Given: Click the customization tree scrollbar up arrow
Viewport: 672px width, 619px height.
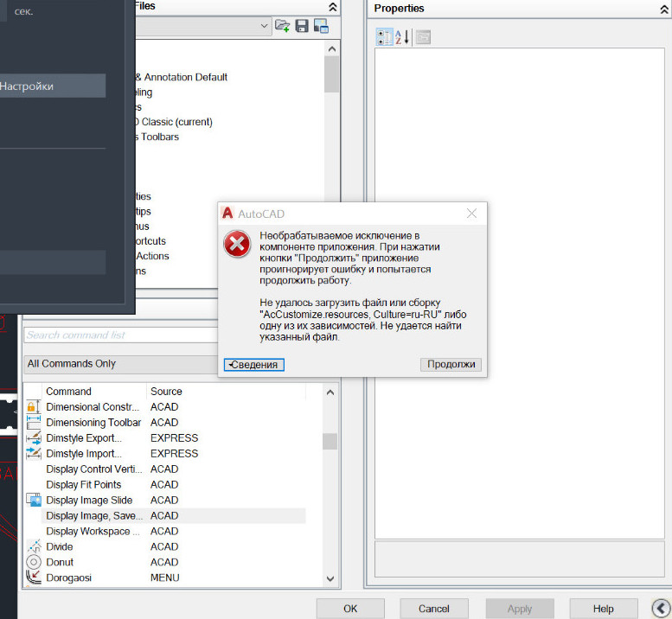Looking at the screenshot, I should point(332,48).
